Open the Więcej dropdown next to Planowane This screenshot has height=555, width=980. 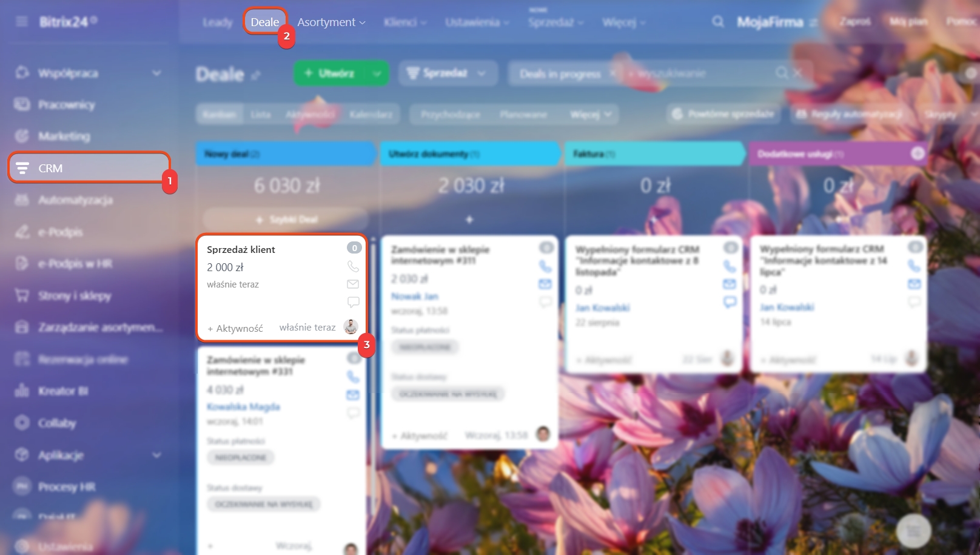click(591, 114)
